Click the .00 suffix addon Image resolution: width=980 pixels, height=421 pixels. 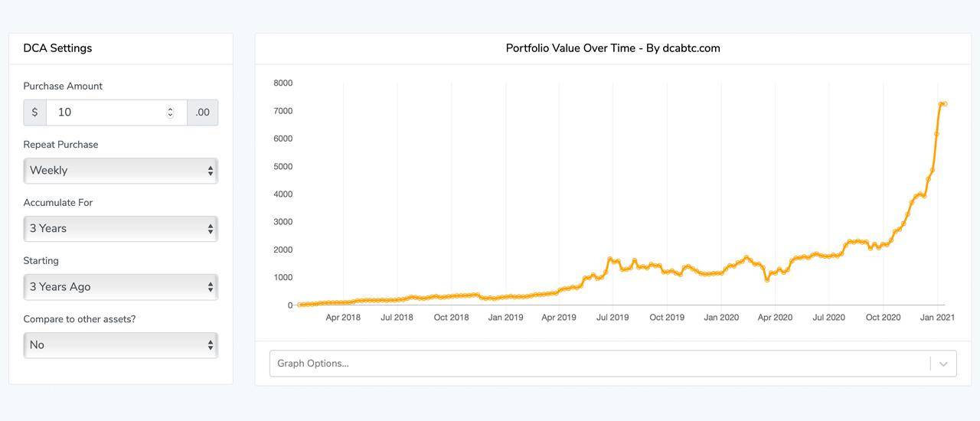click(x=202, y=113)
